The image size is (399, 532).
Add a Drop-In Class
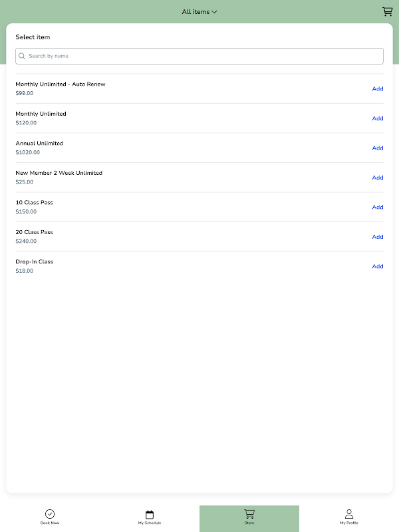coord(378,267)
